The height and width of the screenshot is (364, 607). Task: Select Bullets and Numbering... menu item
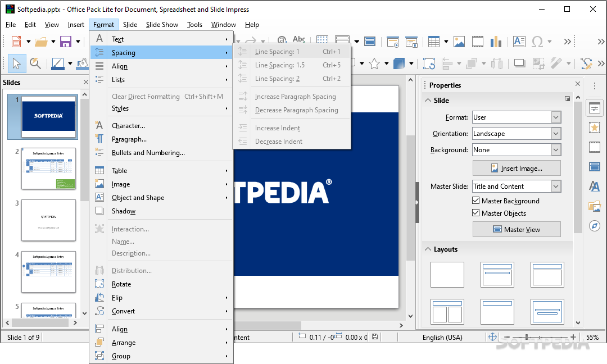pos(162,153)
